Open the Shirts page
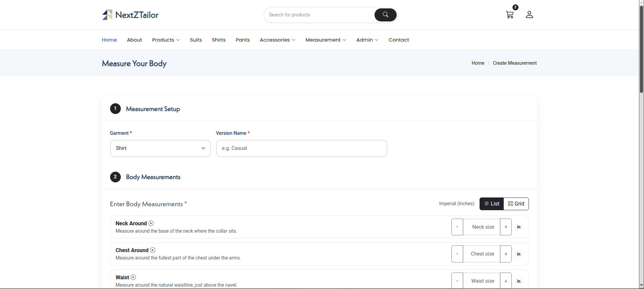644x289 pixels. 219,40
